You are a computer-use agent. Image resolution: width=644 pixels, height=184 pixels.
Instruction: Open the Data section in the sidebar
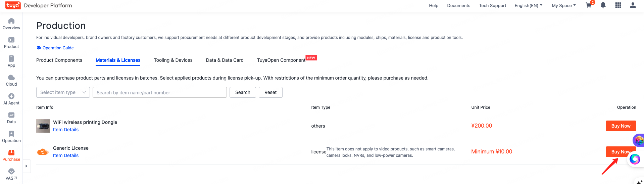[x=11, y=118]
